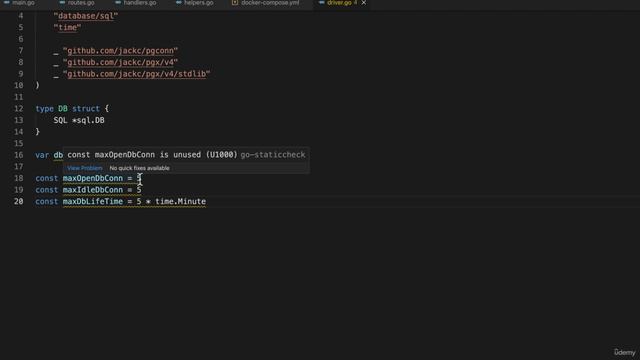
Task: Click line number 7 in gutter
Action: [21, 51]
